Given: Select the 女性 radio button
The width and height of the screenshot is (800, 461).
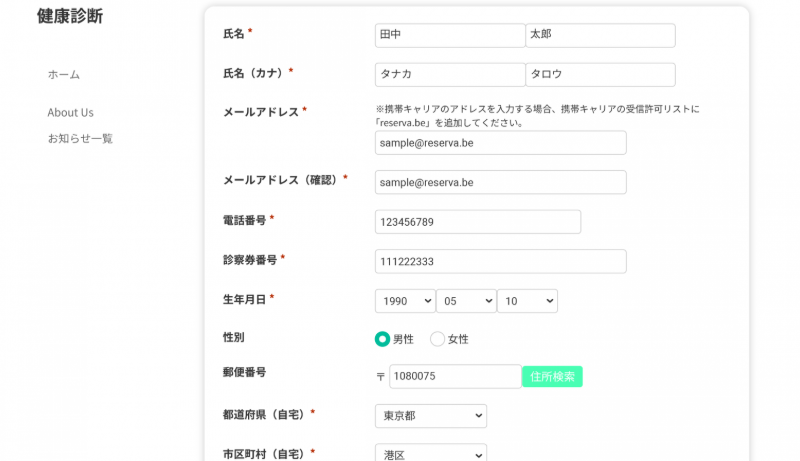Looking at the screenshot, I should pos(437,339).
